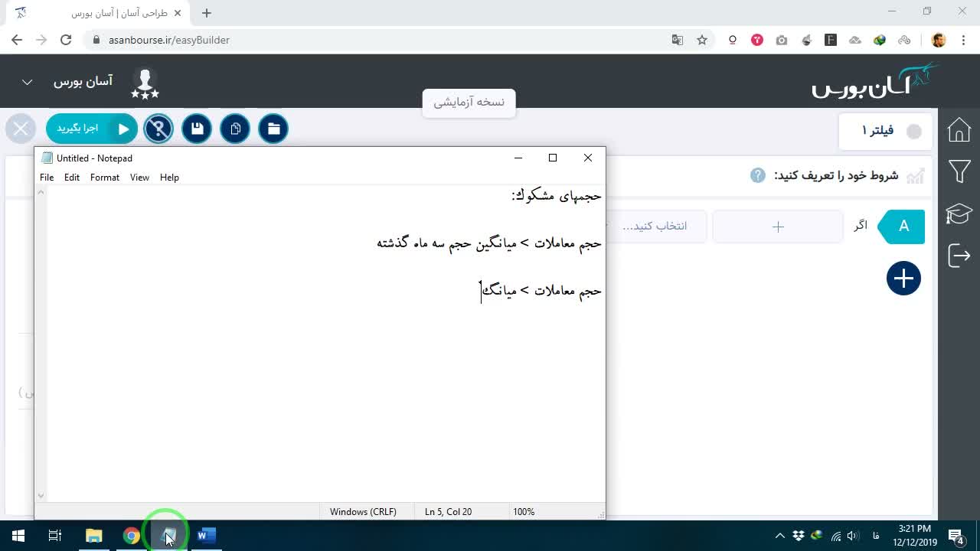Expand the user menu chevron
The height and width of the screenshot is (551, 980).
[x=27, y=82]
